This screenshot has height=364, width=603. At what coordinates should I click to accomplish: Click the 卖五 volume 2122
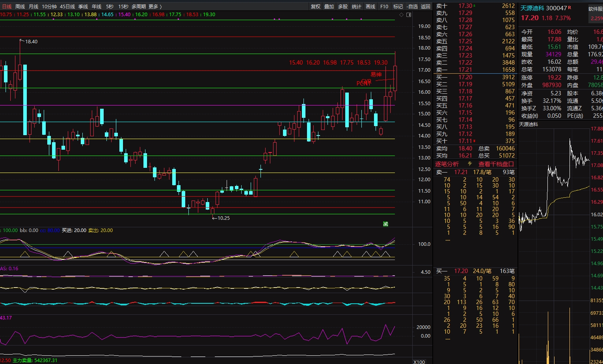[508, 41]
